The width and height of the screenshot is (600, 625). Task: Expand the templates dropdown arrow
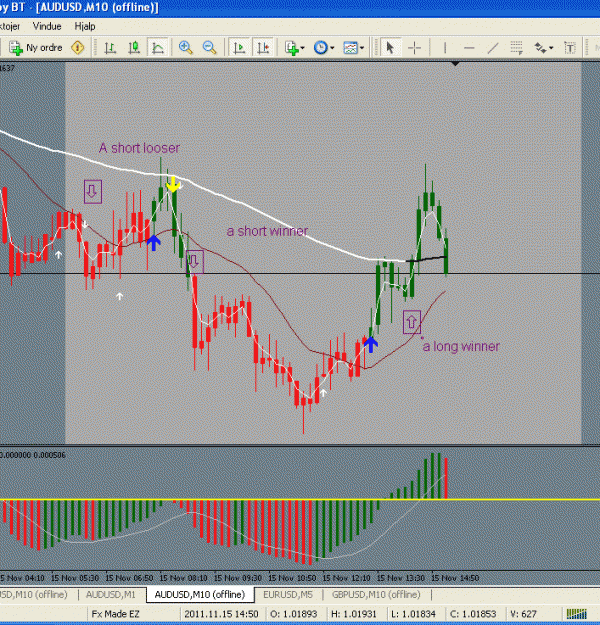pyautogui.click(x=362, y=48)
